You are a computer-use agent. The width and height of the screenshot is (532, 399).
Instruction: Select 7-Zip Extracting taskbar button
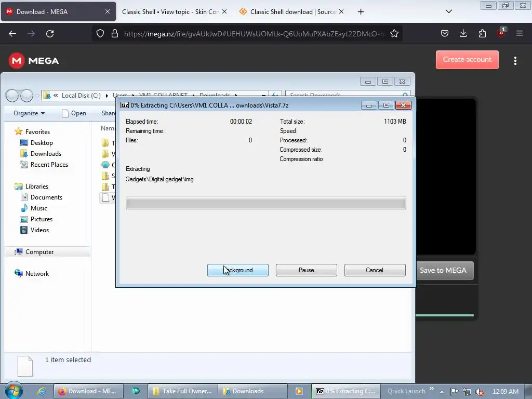[x=345, y=391]
